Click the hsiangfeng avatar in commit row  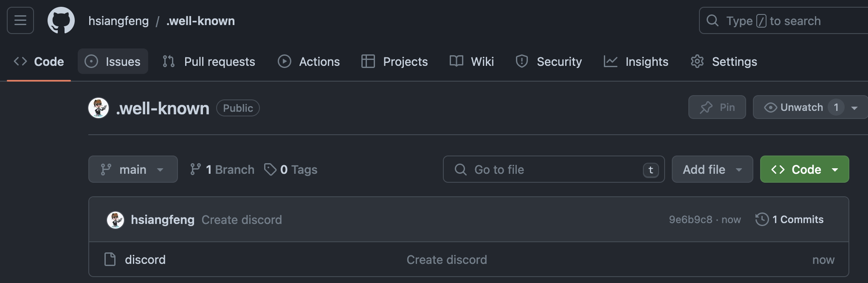(115, 220)
